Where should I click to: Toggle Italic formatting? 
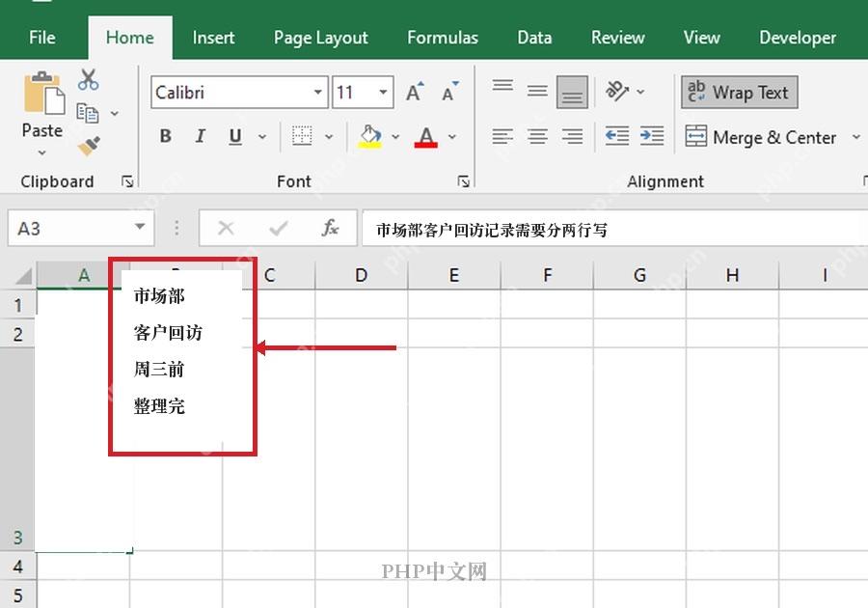[201, 136]
